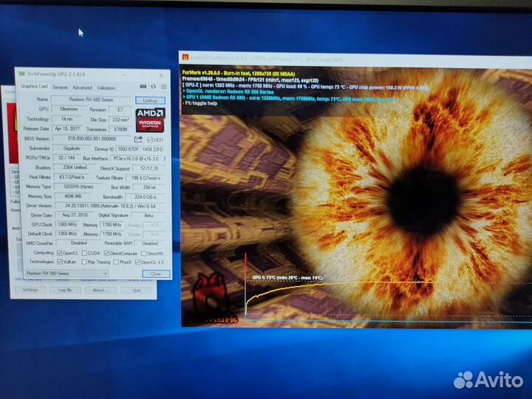
Task: Click the FurMark v1.28.0.0 Burn-in test line
Action: 239,73
